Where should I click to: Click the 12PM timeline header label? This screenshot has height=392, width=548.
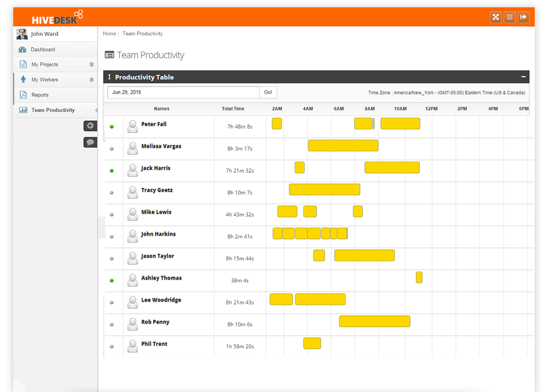pos(431,109)
